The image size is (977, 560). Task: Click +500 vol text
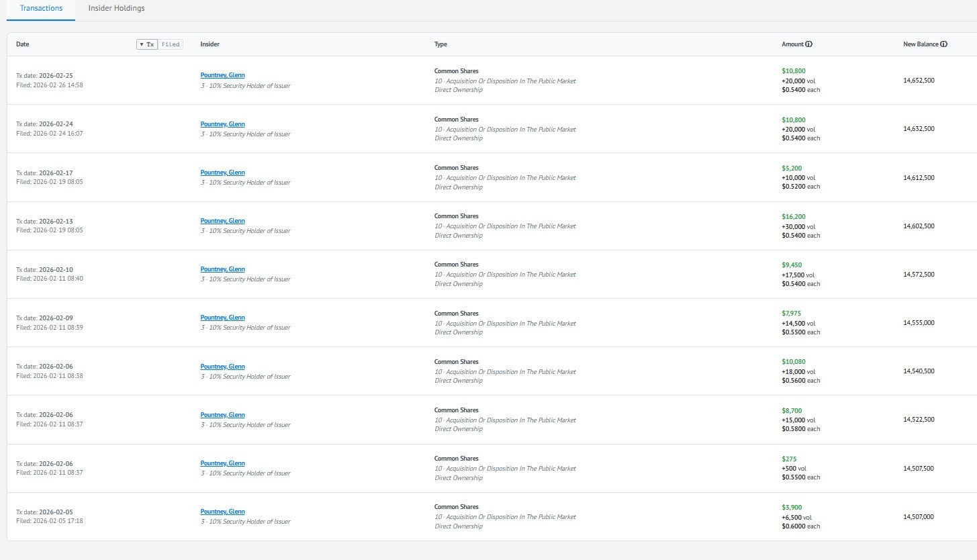click(x=794, y=469)
